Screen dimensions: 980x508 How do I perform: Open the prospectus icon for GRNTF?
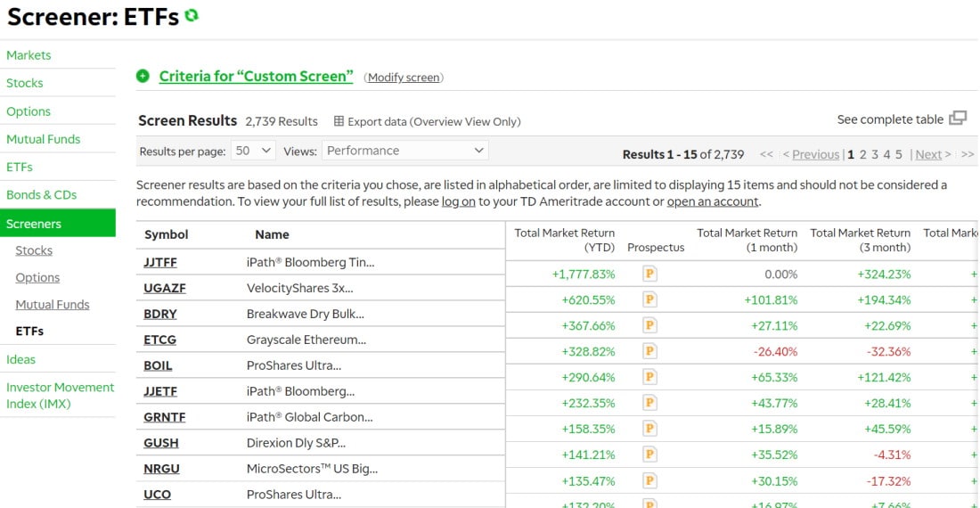click(x=650, y=428)
